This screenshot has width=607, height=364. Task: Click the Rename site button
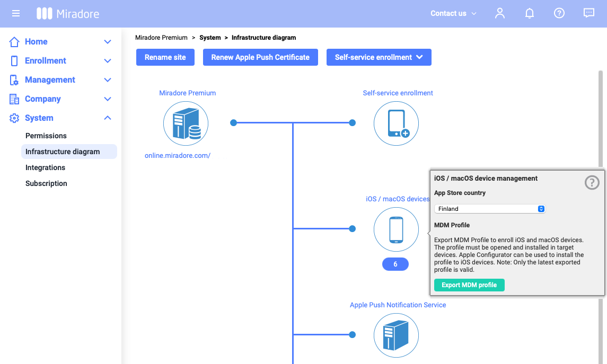point(165,57)
